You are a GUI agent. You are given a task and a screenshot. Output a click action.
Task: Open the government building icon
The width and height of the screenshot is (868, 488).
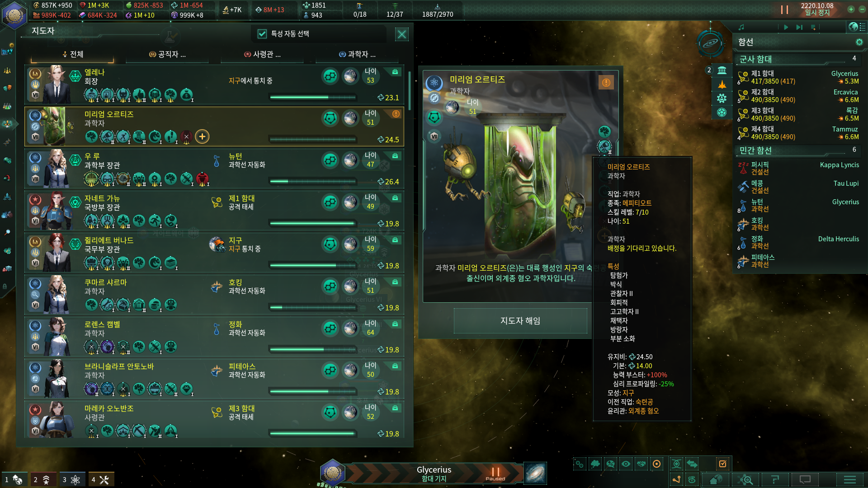coord(722,70)
